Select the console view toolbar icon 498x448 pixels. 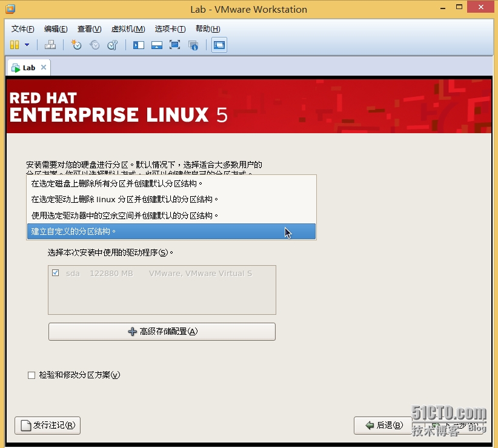click(x=219, y=45)
